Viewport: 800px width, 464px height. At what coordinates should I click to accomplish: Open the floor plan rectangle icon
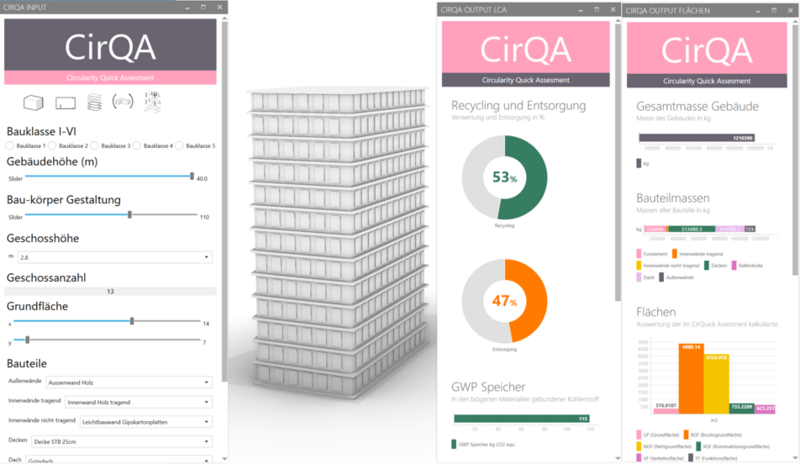(x=65, y=103)
